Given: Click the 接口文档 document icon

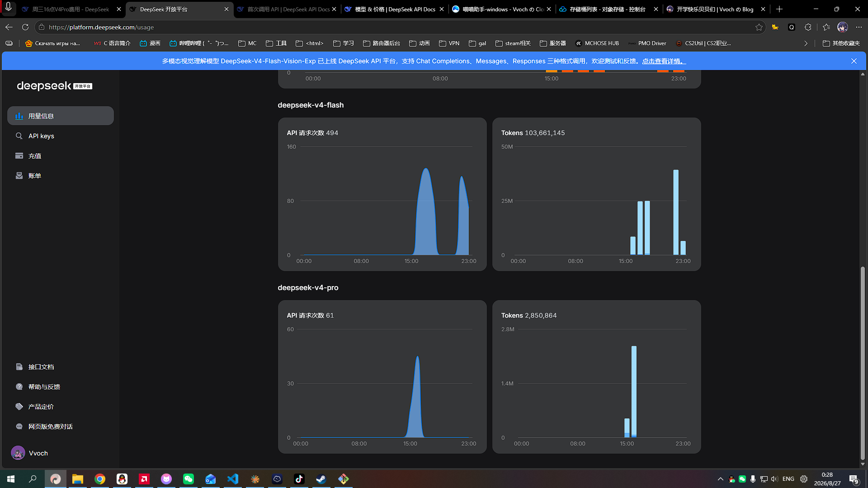Looking at the screenshot, I should 19,367.
